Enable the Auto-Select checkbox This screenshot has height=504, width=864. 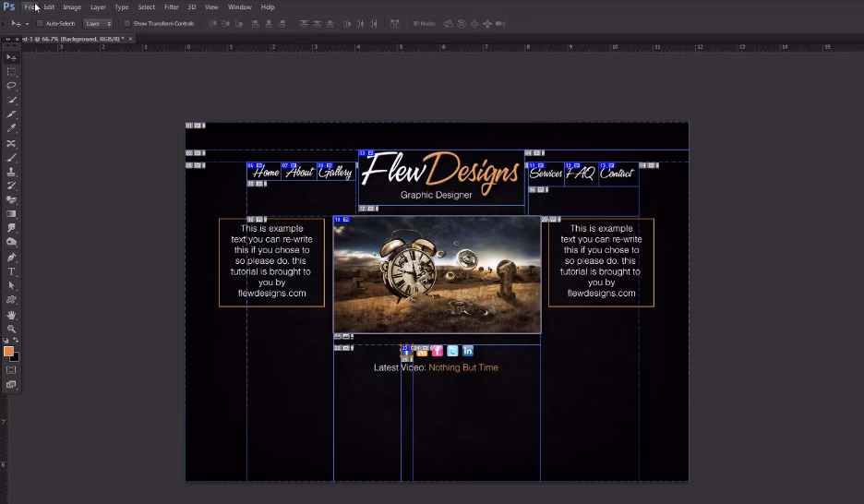(40, 23)
